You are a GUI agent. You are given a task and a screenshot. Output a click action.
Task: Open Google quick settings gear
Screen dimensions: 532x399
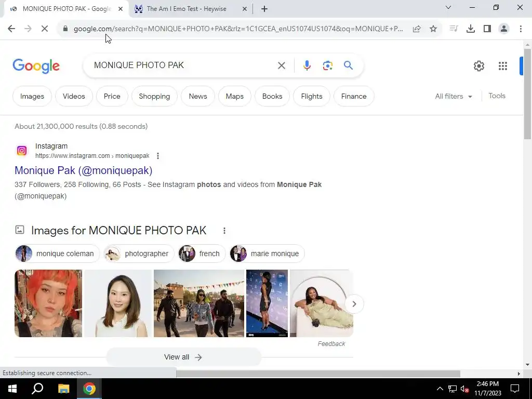click(x=478, y=66)
